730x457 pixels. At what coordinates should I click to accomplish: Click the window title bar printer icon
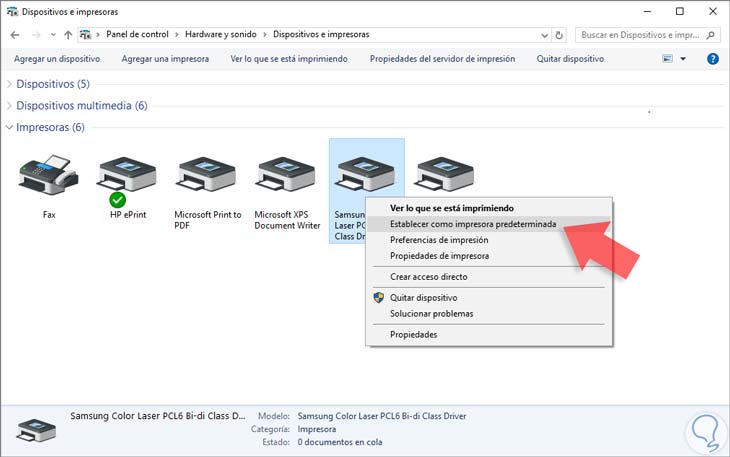(x=12, y=12)
